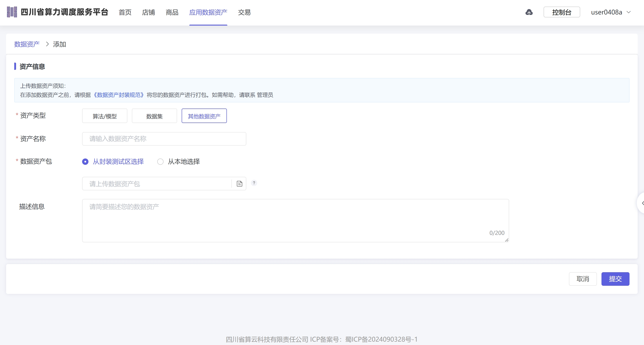The height and width of the screenshot is (345, 644).
Task: Open the 交易 menu
Action: click(x=244, y=12)
